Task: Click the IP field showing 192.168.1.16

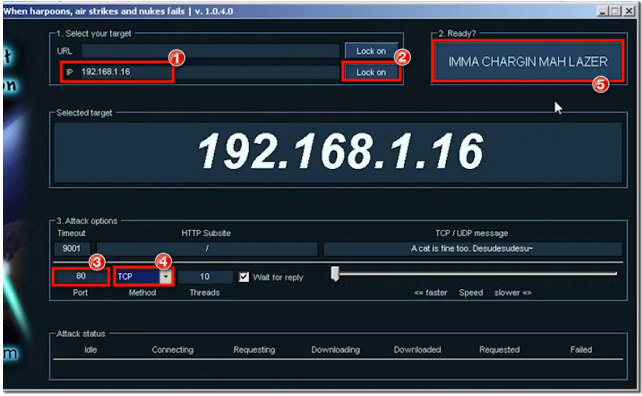Action: (x=210, y=72)
